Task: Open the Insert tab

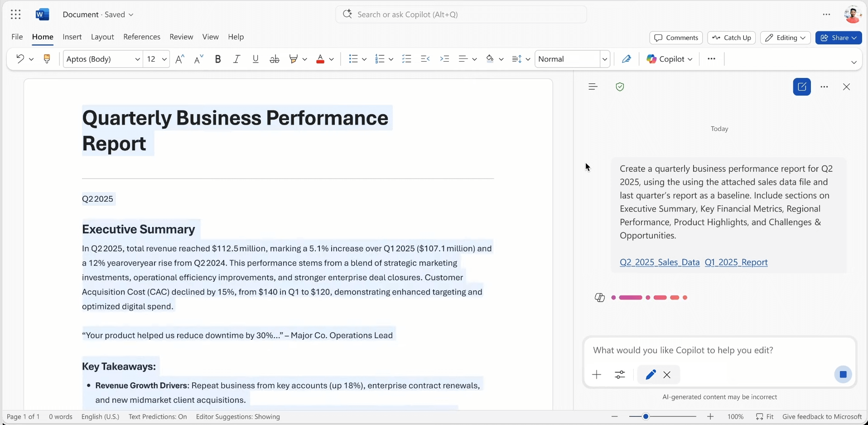Action: point(72,37)
